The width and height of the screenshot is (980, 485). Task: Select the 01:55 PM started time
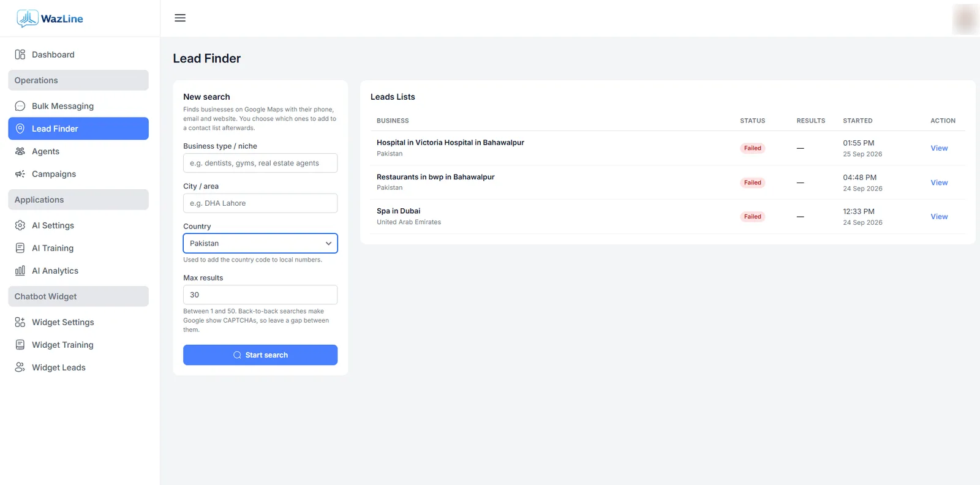(x=859, y=143)
